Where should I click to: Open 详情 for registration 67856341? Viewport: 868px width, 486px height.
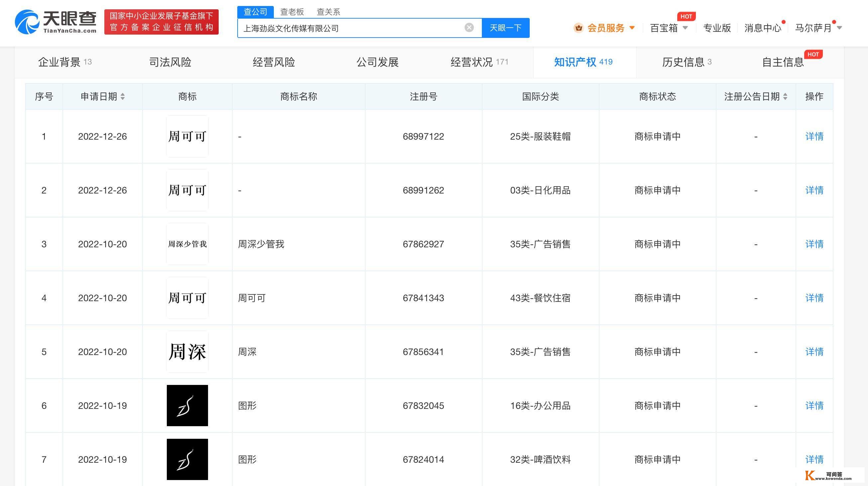click(x=814, y=352)
